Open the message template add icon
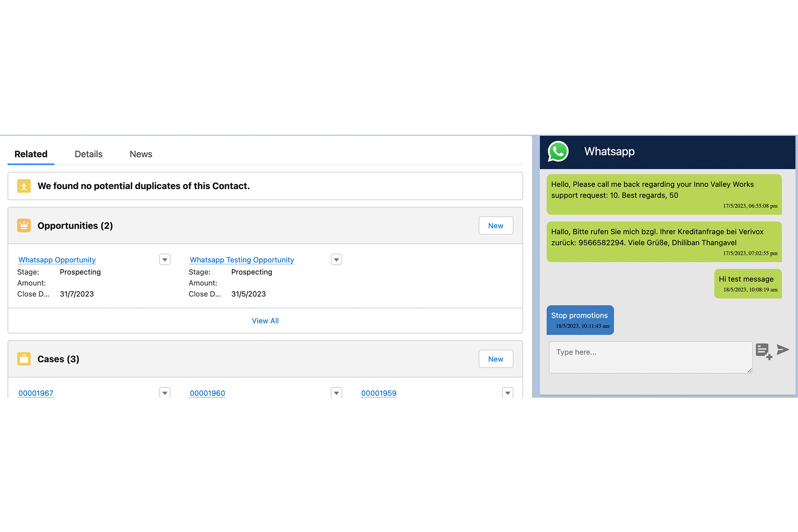The height and width of the screenshot is (532, 798). (x=764, y=351)
